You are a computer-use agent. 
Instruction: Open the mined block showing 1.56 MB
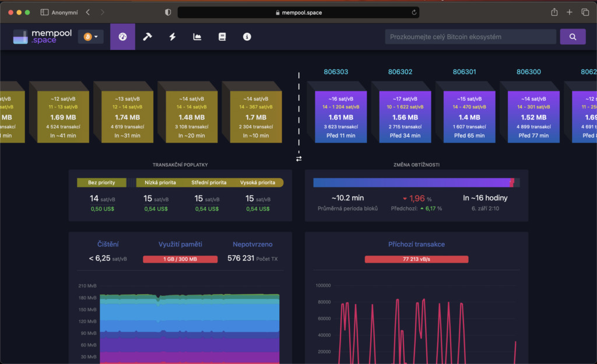[405, 116]
